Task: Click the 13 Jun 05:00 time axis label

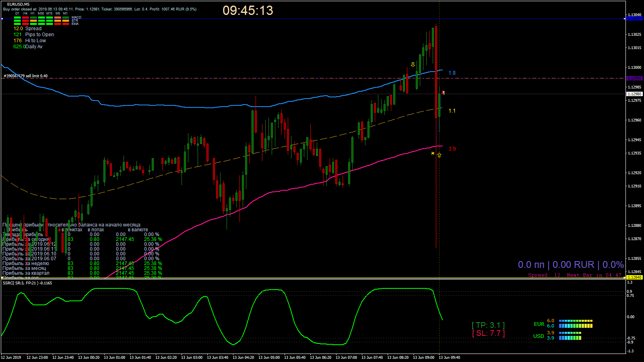Action: (x=269, y=358)
